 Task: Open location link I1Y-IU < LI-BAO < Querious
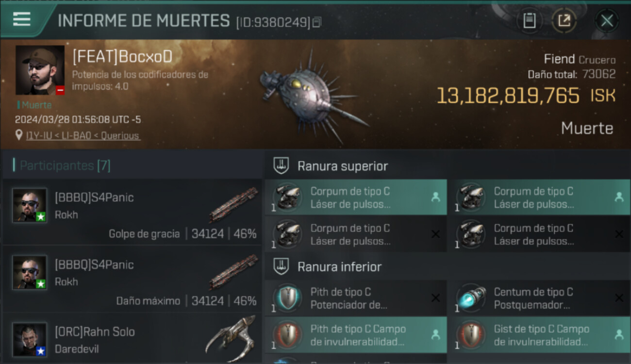point(83,135)
